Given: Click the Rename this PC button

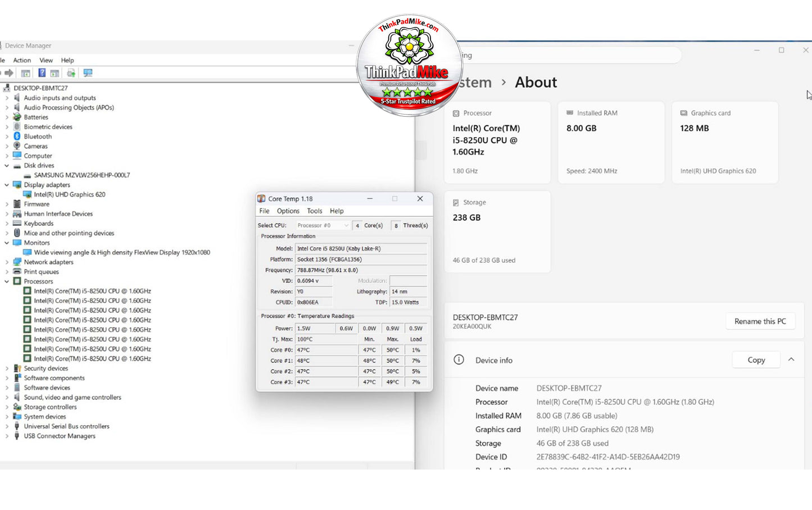Looking at the screenshot, I should [760, 321].
